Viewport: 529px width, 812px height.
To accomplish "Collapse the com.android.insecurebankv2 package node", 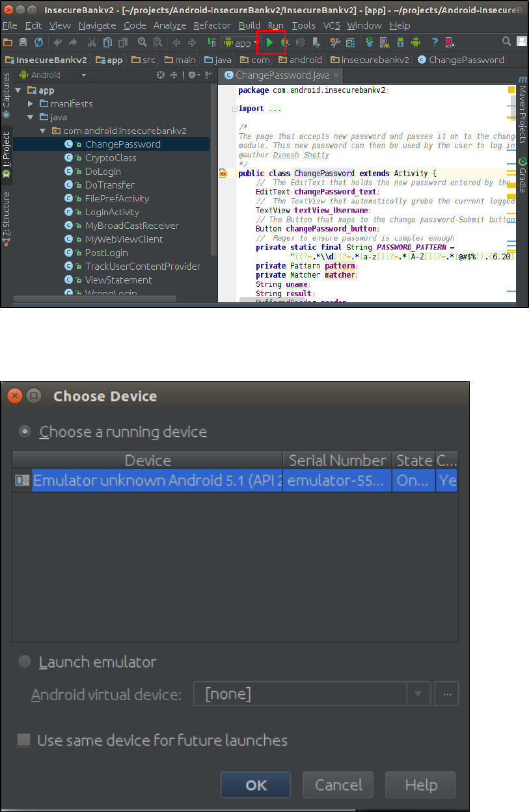I will click(43, 131).
